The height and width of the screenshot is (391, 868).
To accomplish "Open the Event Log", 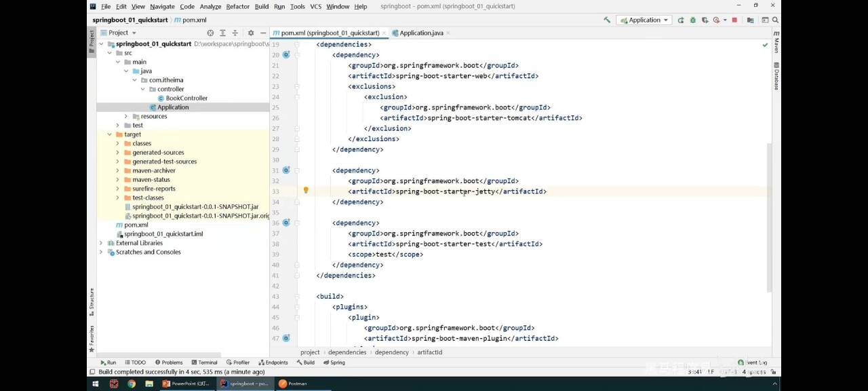I will coord(753,362).
